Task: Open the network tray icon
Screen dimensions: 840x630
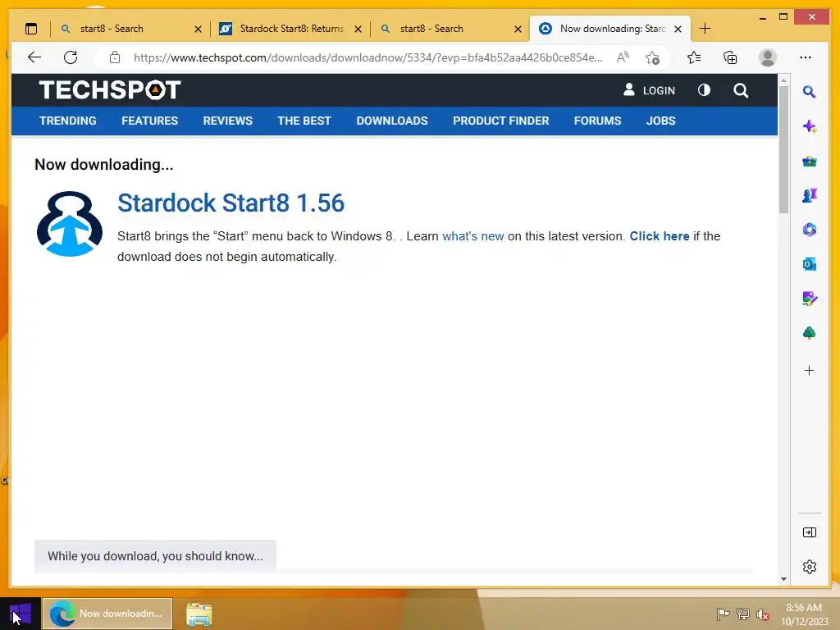Action: (x=743, y=614)
